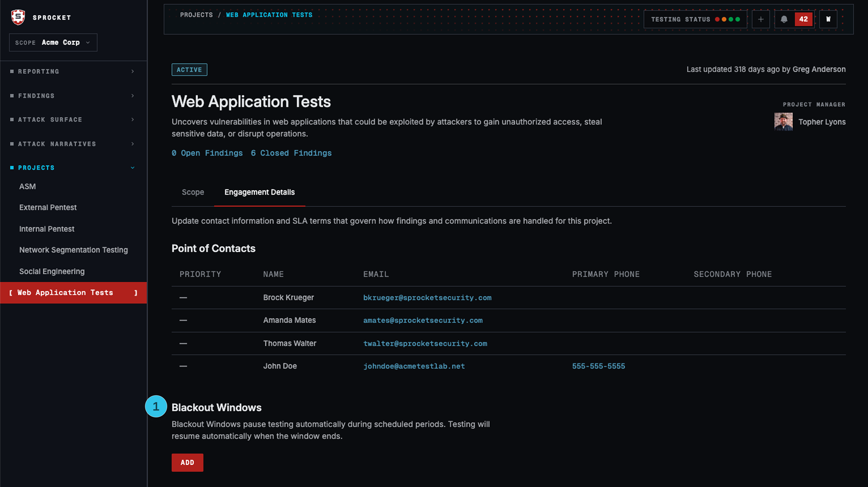868x487 pixels.
Task: Select the Engagement Details tab
Action: click(259, 192)
